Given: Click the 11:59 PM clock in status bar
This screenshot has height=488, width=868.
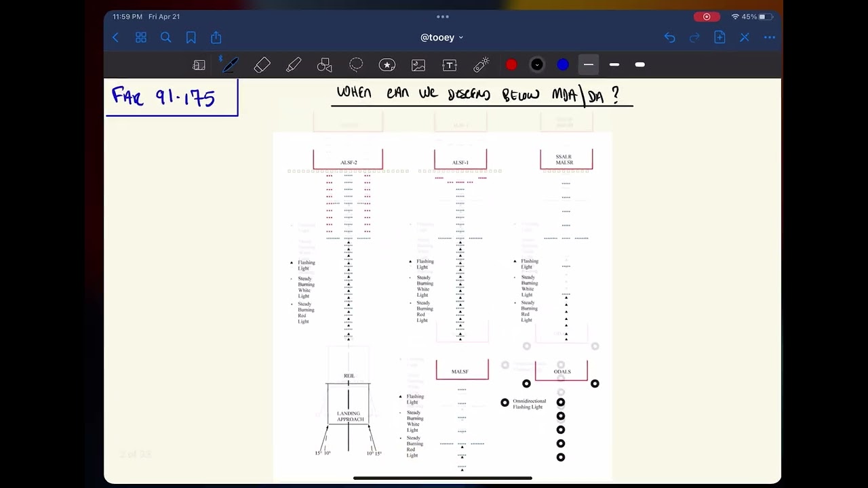Looking at the screenshot, I should (127, 17).
